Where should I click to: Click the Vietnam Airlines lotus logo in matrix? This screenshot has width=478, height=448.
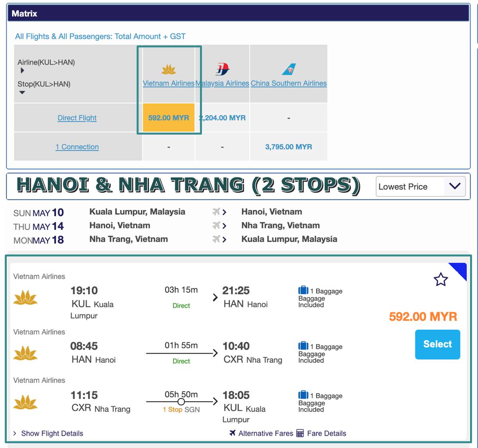click(x=169, y=70)
